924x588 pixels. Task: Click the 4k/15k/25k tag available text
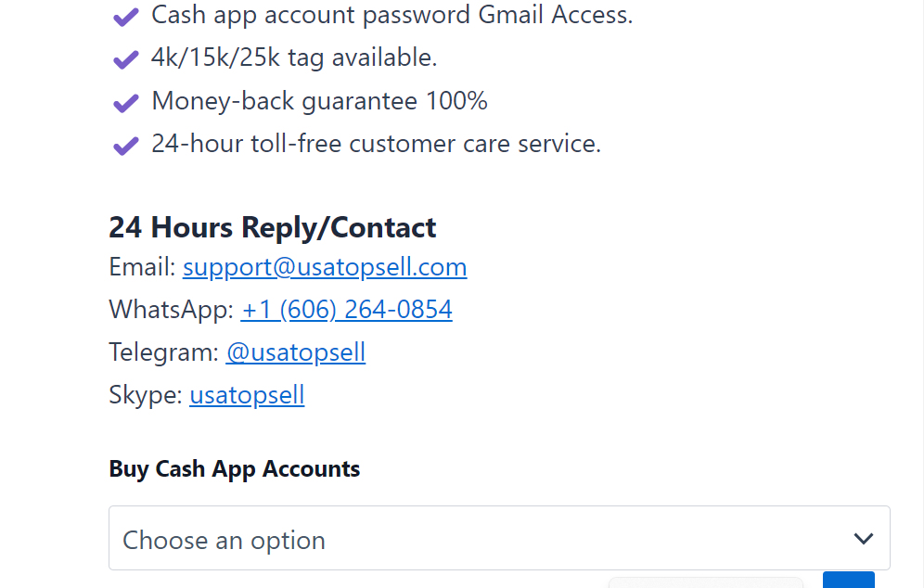(x=294, y=58)
